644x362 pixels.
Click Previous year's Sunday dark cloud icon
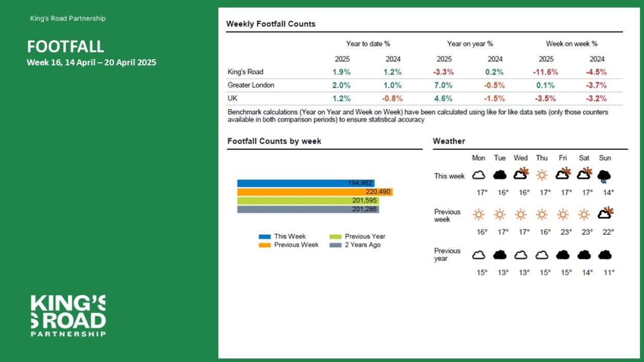point(605,255)
